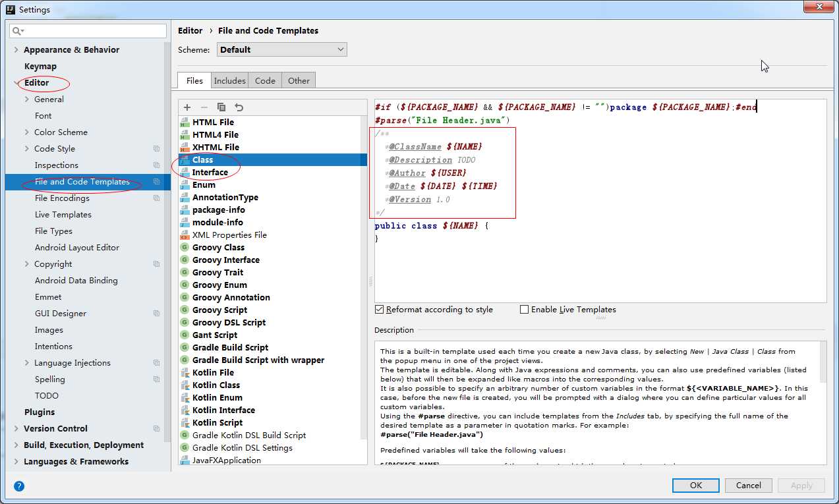Expand the Color Scheme node
This screenshot has width=839, height=504.
27,132
